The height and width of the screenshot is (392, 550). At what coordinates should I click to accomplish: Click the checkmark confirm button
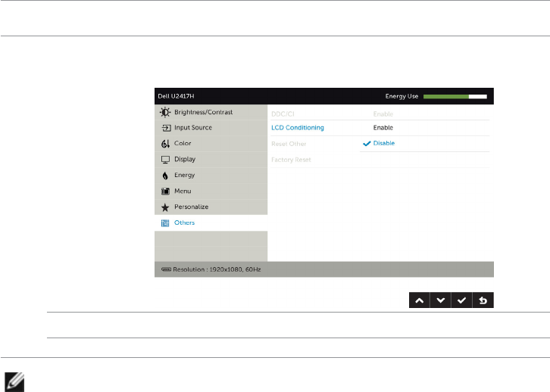pyautogui.click(x=461, y=300)
